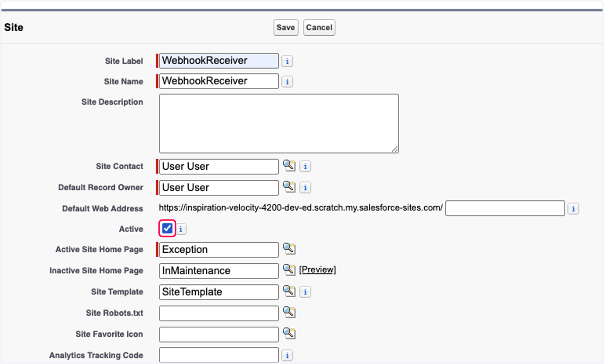Open lookup icon for Site Favorite Icon
Screen dimensions: 604x364
289,334
